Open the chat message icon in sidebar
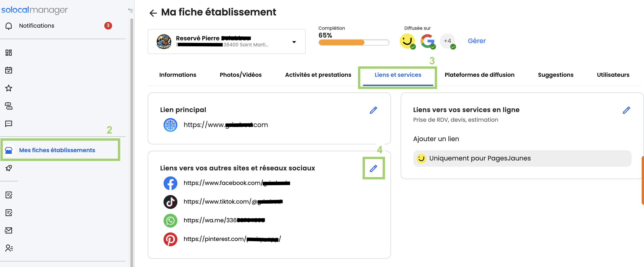The width and height of the screenshot is (644, 267). coord(9,124)
